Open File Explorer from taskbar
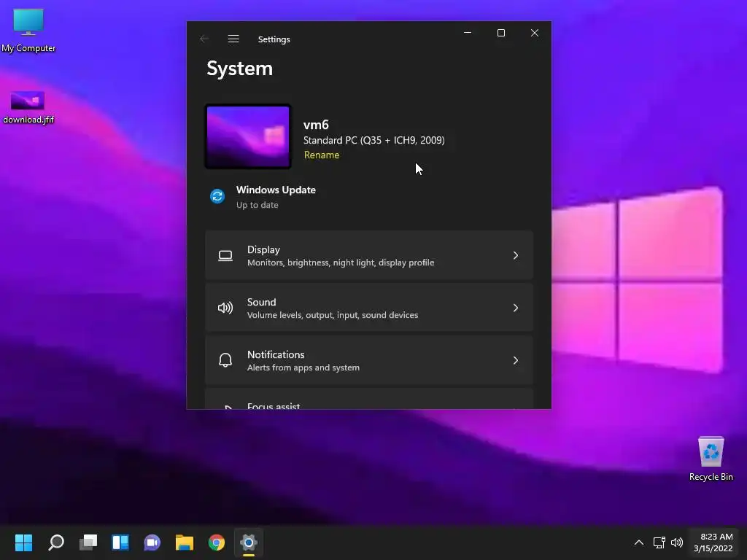This screenshot has height=560, width=747. tap(185, 542)
